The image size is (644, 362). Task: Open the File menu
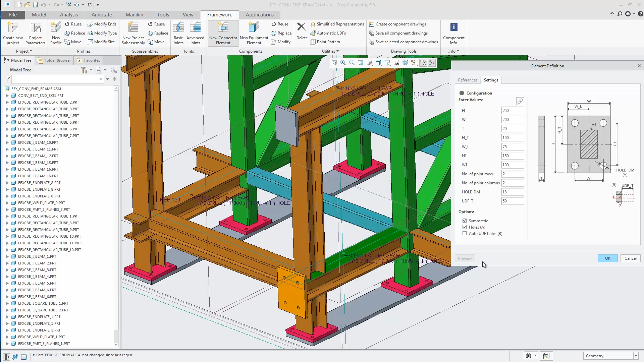(x=13, y=15)
